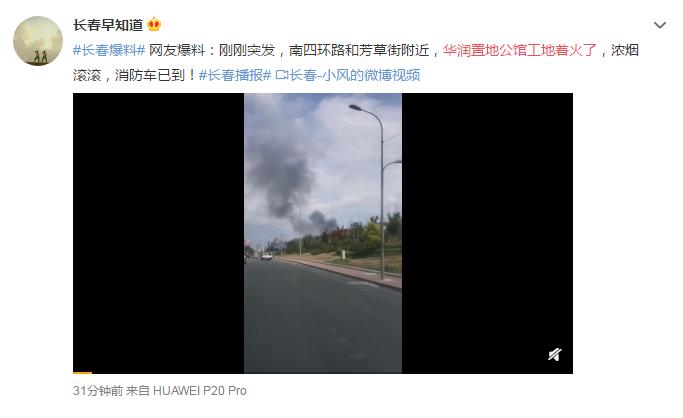The height and width of the screenshot is (418, 683).
Task: Click the orange video progress bar
Action: pos(82,373)
